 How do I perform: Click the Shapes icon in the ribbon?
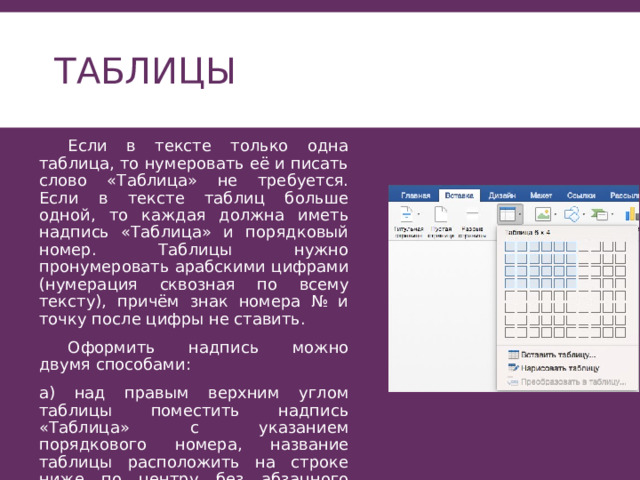(571, 214)
